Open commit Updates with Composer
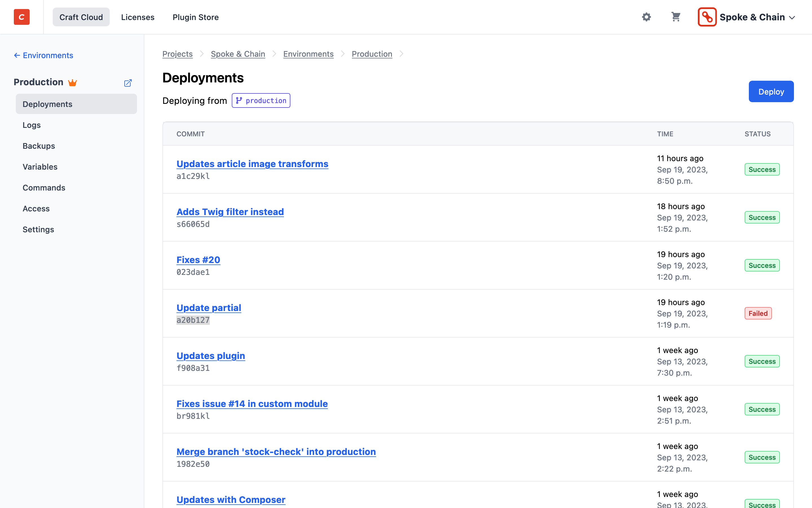The image size is (812, 508). 231,500
